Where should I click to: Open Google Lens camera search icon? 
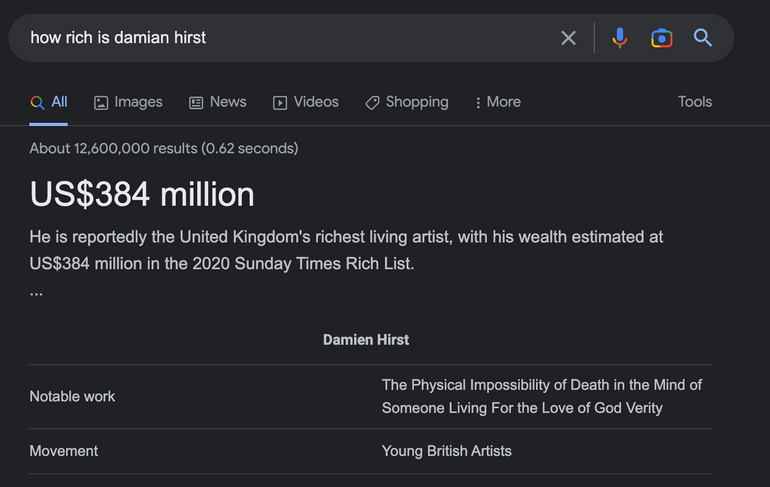tap(661, 38)
